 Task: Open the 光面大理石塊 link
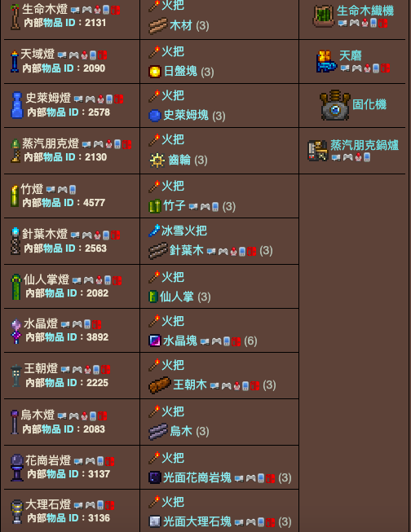pyautogui.click(x=197, y=521)
